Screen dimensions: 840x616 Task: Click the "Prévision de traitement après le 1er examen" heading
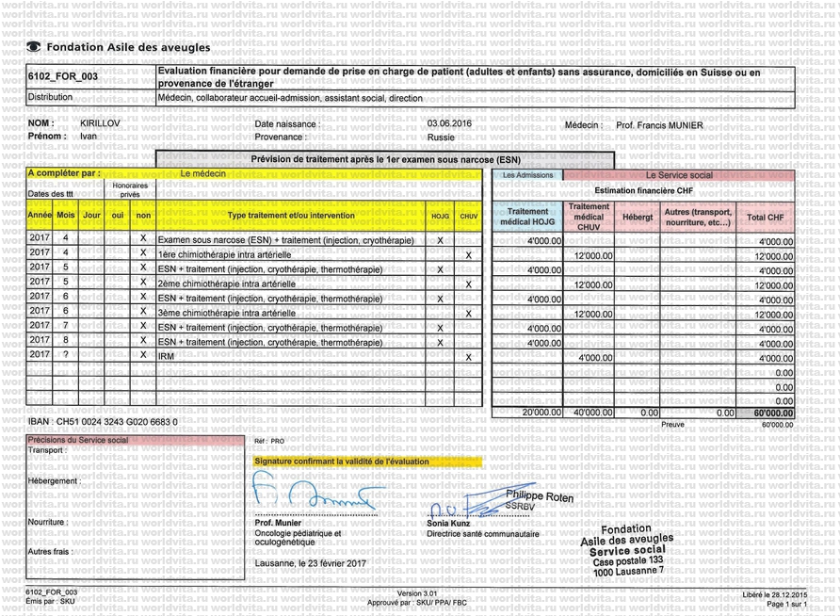[386, 159]
